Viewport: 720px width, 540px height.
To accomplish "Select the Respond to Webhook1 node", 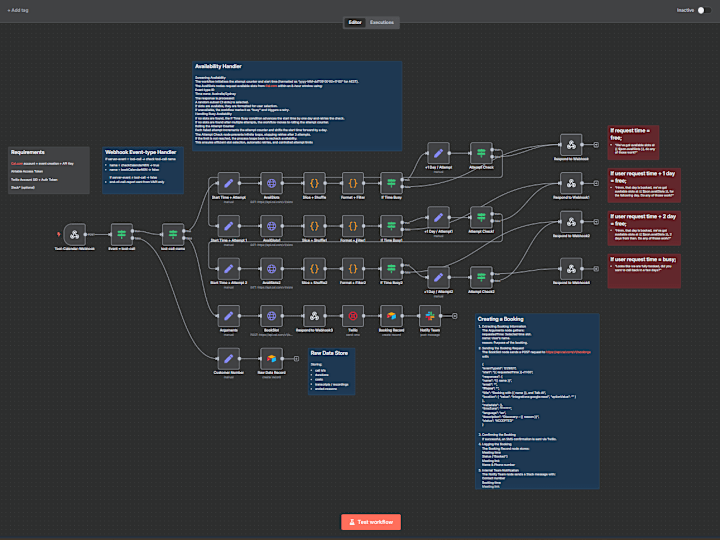I will pyautogui.click(x=571, y=183).
